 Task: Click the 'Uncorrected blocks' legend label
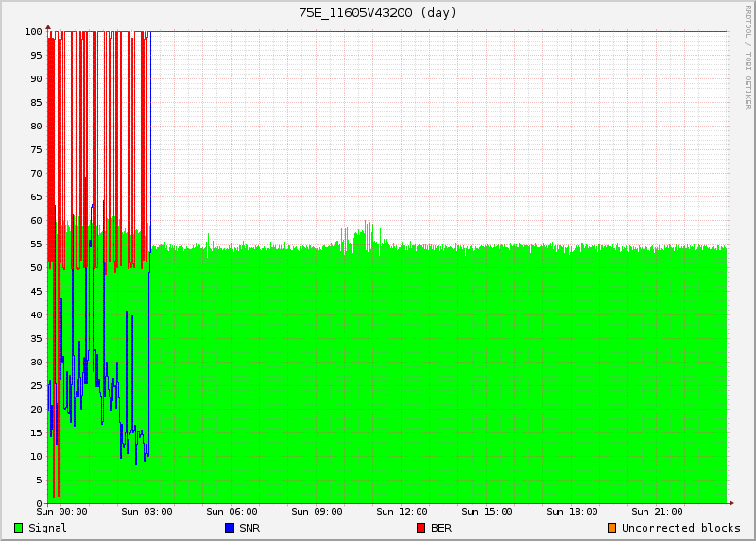coord(680,528)
